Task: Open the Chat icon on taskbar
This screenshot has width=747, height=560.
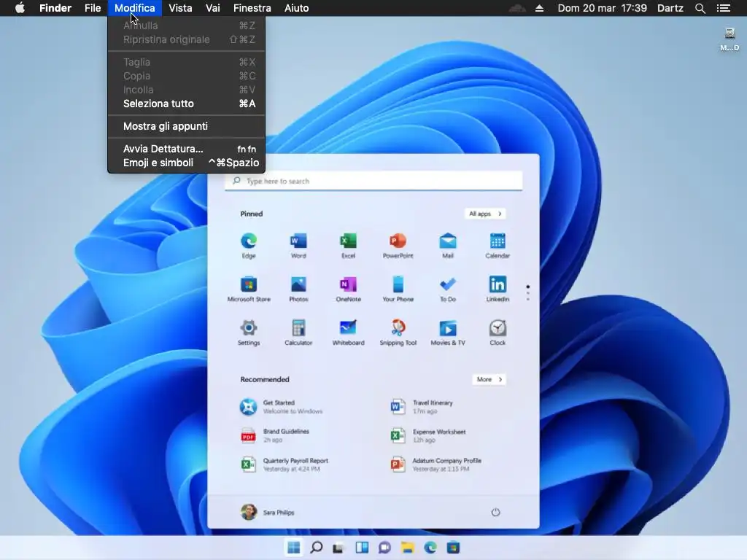Action: [x=384, y=548]
